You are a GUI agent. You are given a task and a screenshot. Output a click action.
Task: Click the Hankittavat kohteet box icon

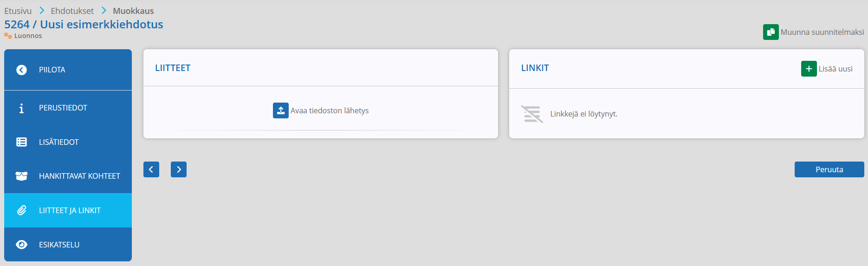click(x=21, y=176)
